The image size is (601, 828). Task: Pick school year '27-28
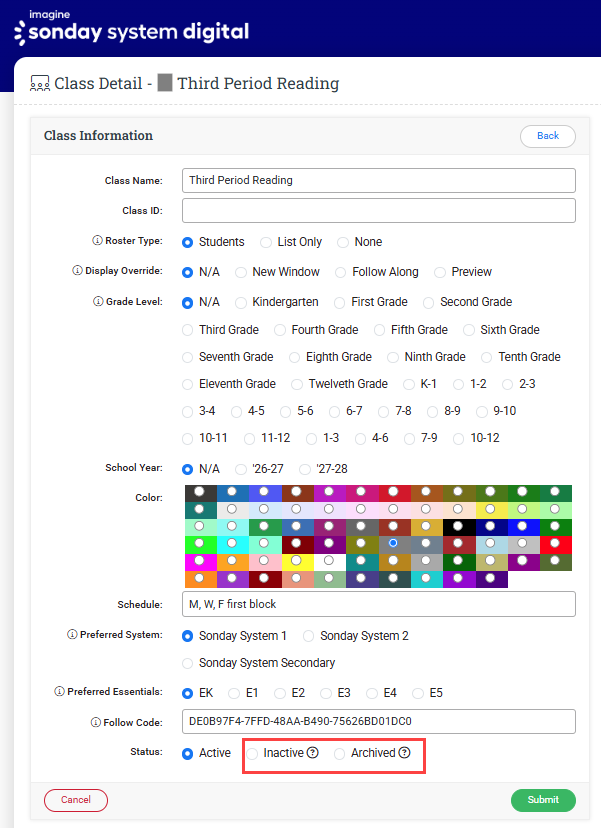click(x=305, y=469)
